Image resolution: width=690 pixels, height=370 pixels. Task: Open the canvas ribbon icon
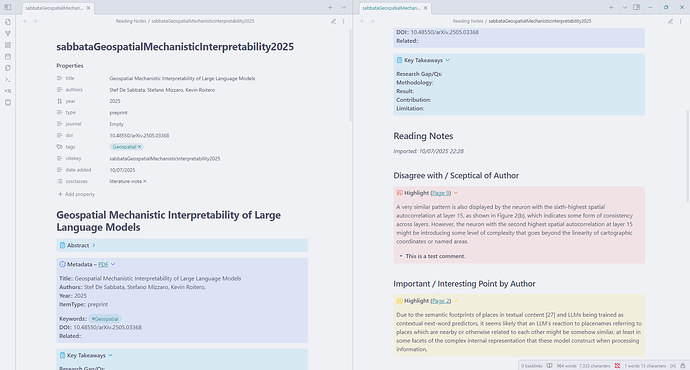[8, 45]
